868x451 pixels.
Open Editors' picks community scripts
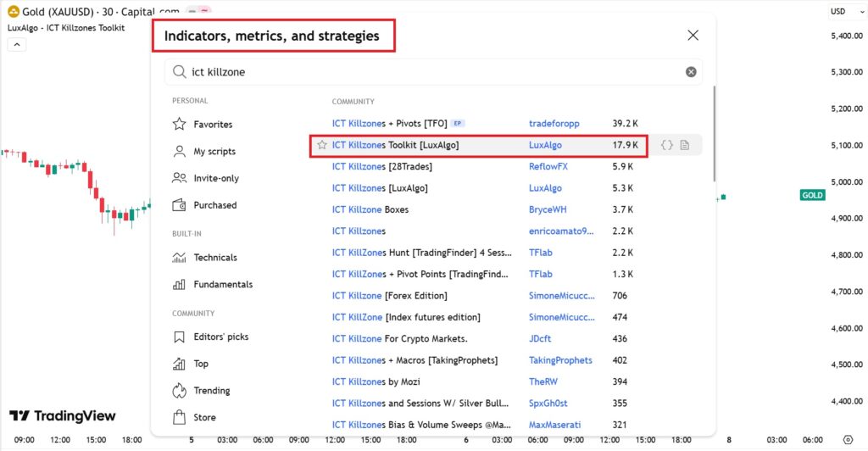coord(220,337)
